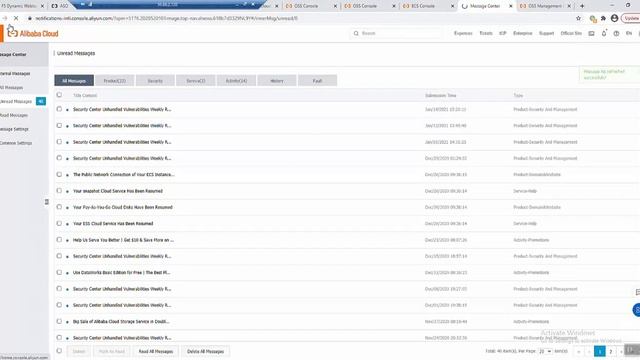Open the EN language selector in header
Image resolution: width=640 pixels, height=360 pixels.
[629, 33]
